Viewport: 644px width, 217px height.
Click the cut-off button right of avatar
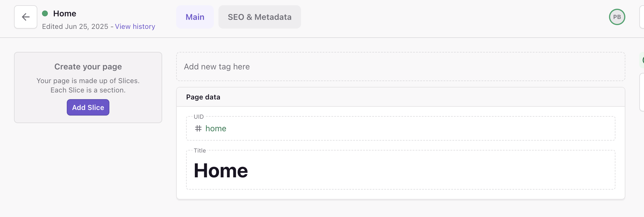pyautogui.click(x=642, y=17)
